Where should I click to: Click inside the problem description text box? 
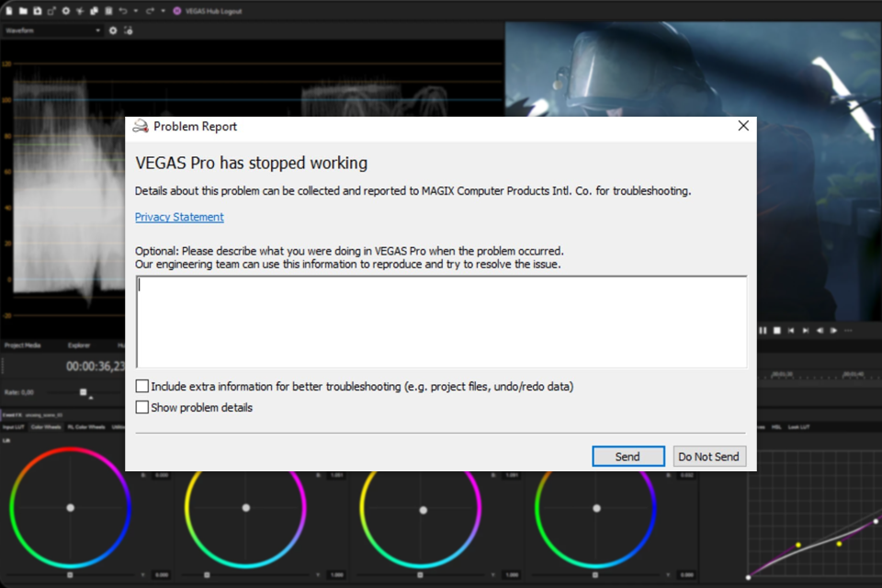click(x=442, y=322)
